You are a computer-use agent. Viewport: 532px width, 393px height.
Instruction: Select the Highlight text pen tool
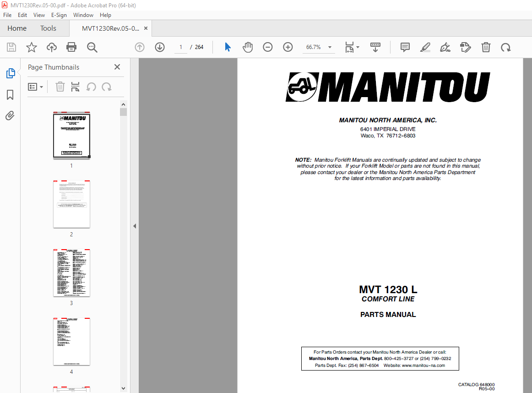point(425,47)
